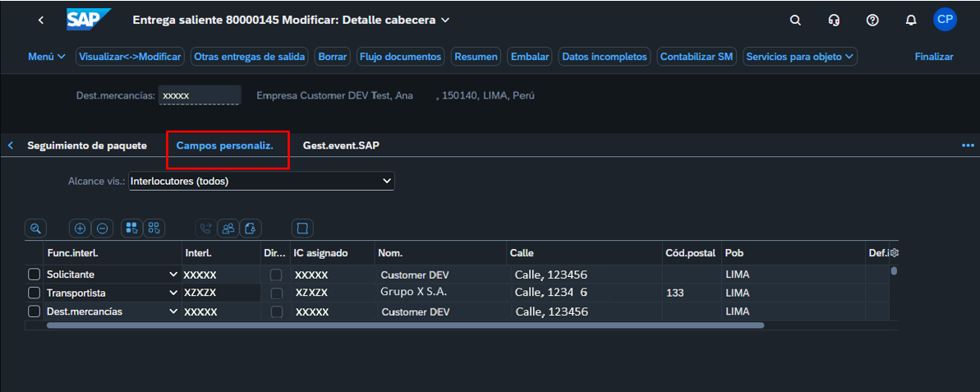Screen dimensions: 980x392
Task: Click the Contabilizar SM button
Action: click(x=697, y=57)
